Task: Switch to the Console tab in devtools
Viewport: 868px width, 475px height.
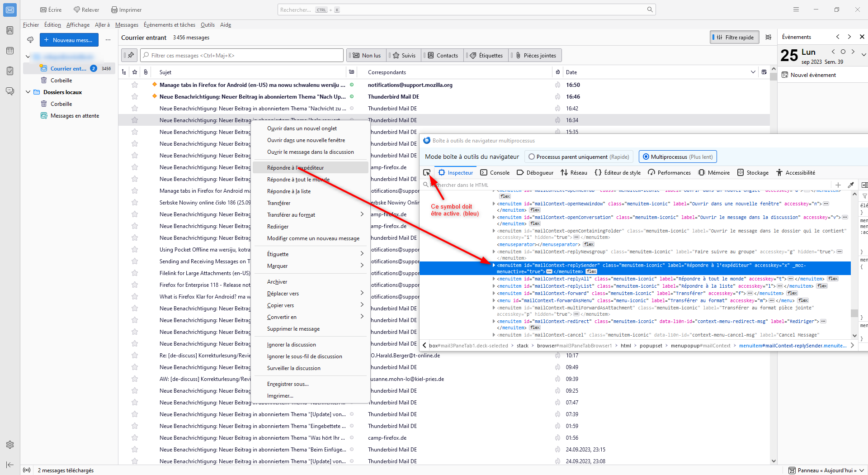Action: tap(495, 172)
